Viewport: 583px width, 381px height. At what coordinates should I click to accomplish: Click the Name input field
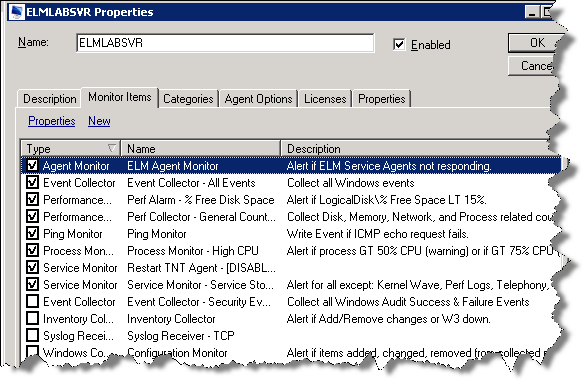click(x=225, y=43)
